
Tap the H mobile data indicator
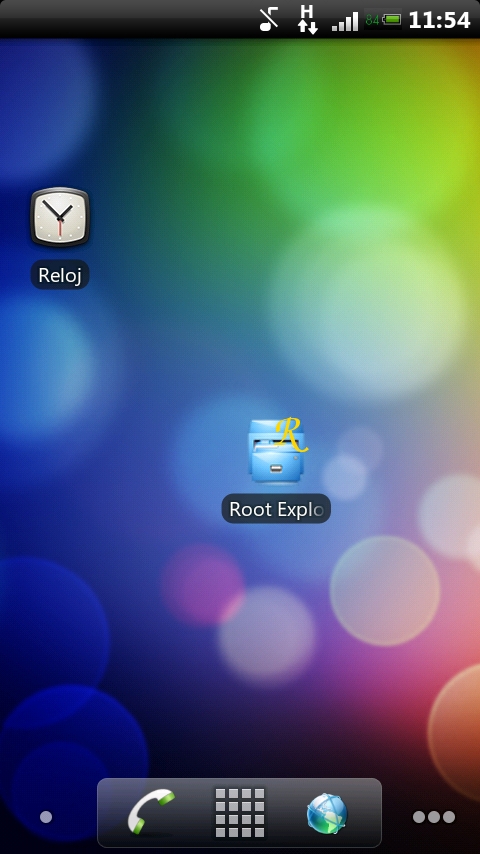(308, 20)
